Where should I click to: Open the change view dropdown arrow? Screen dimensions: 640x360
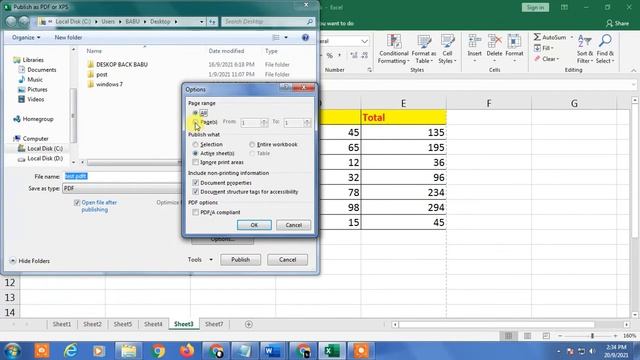click(286, 38)
